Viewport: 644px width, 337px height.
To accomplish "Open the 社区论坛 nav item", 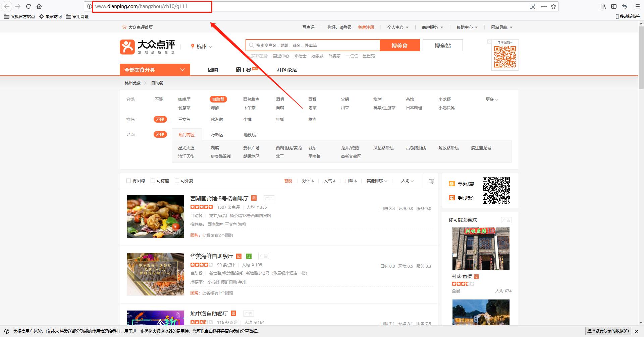I will coord(287,70).
